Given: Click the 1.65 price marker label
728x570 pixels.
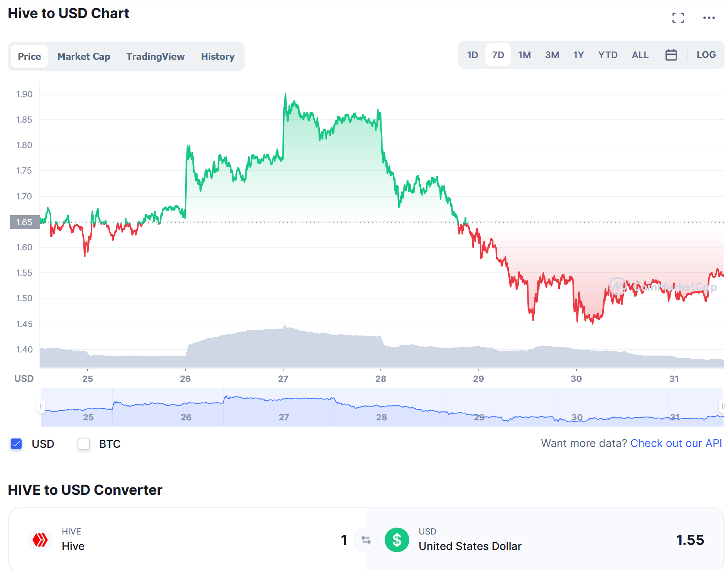Looking at the screenshot, I should click(25, 222).
